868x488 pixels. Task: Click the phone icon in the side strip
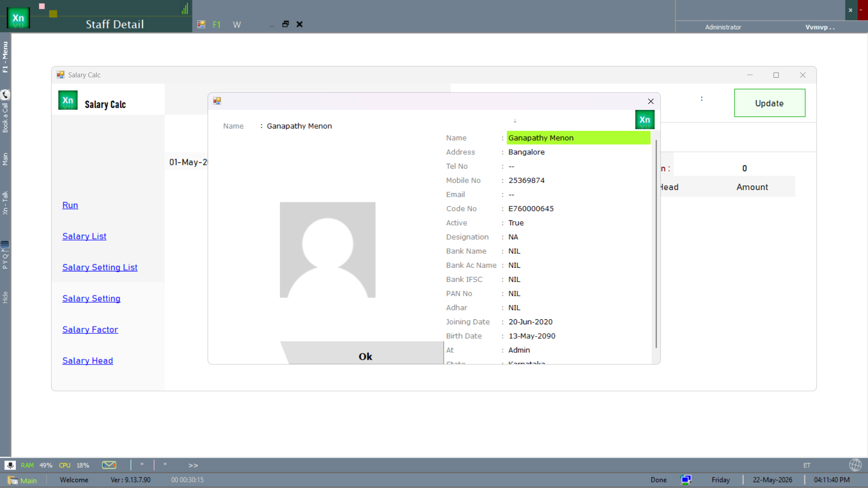(x=5, y=95)
